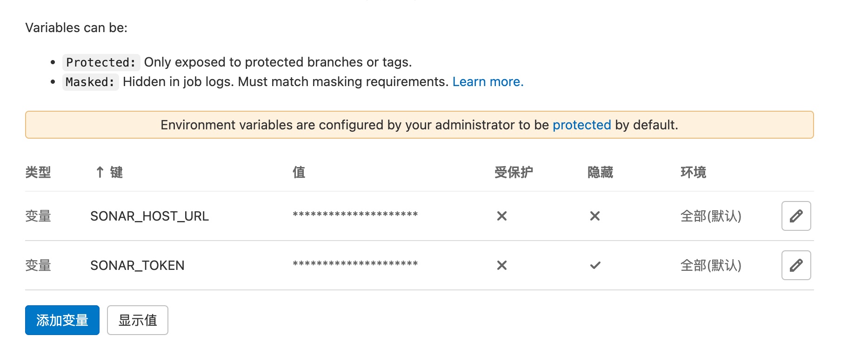Viewport: 868px width, 349px height.
Task: Select the SONAR_HOST_URL key name
Action: (149, 216)
